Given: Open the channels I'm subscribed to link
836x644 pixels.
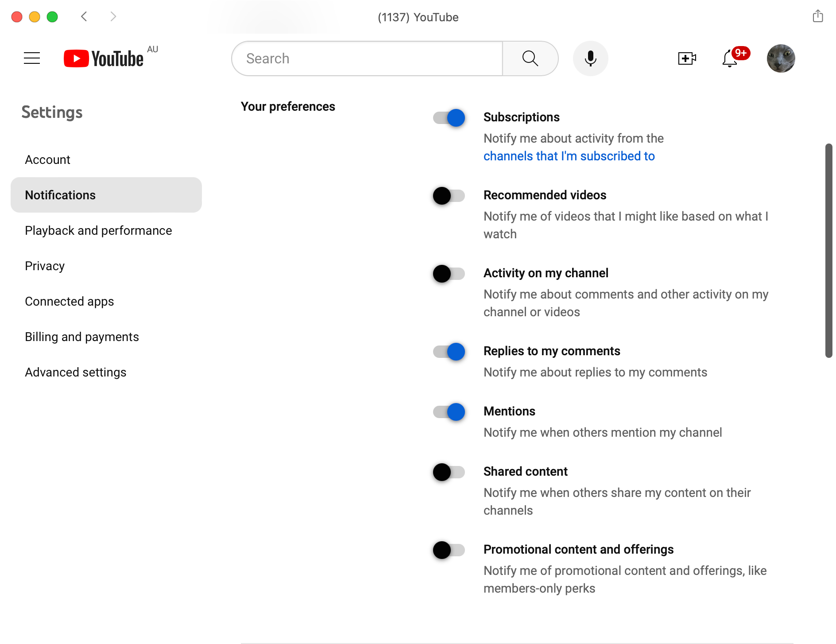Looking at the screenshot, I should [569, 156].
